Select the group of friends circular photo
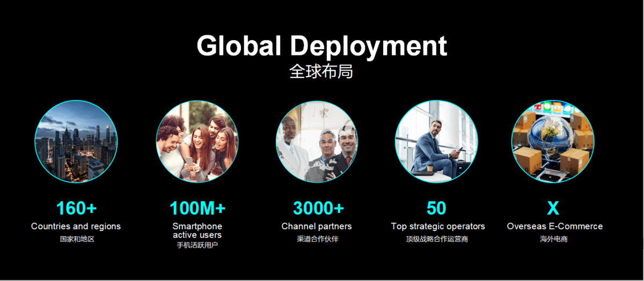This screenshot has height=281, width=644. [197, 142]
